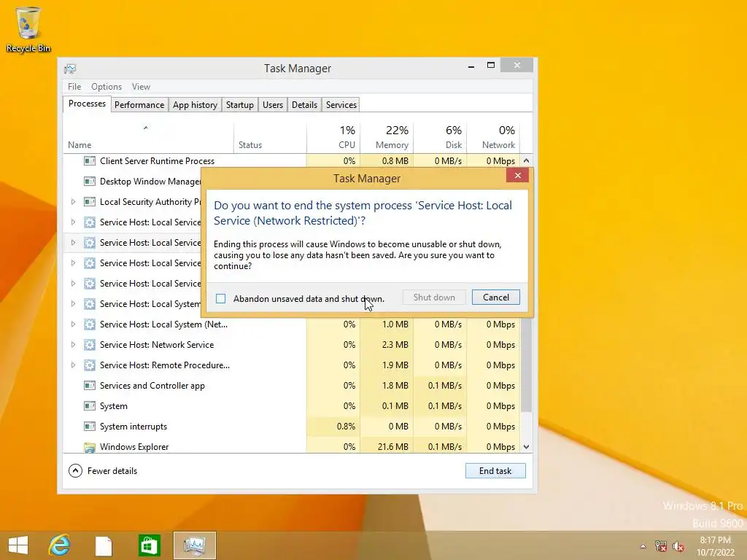This screenshot has height=560, width=747.
Task: Open the blank document taskbar icon
Action: (x=104, y=545)
